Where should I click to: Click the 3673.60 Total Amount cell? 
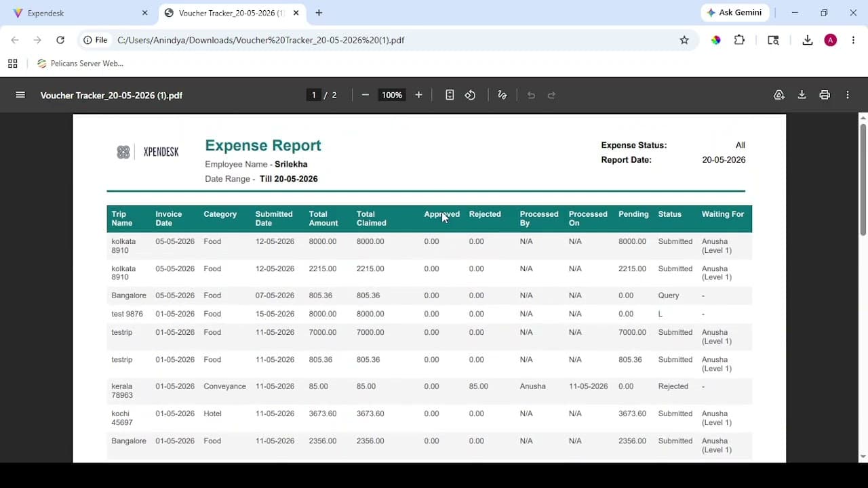pos(323,413)
